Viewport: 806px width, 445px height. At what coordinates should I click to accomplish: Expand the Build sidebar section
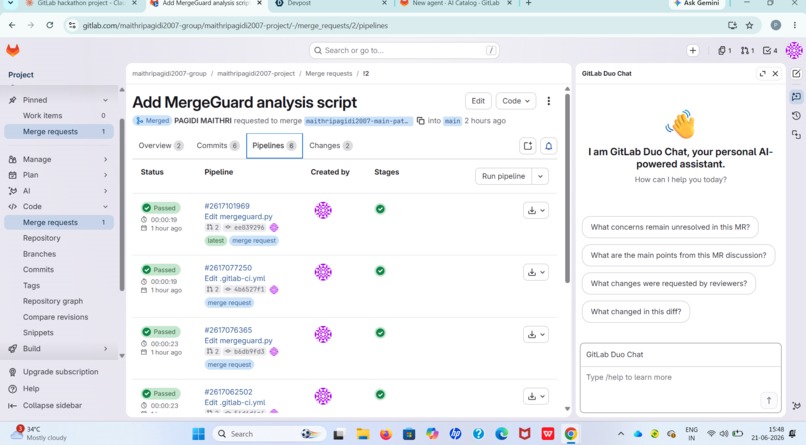click(59, 348)
